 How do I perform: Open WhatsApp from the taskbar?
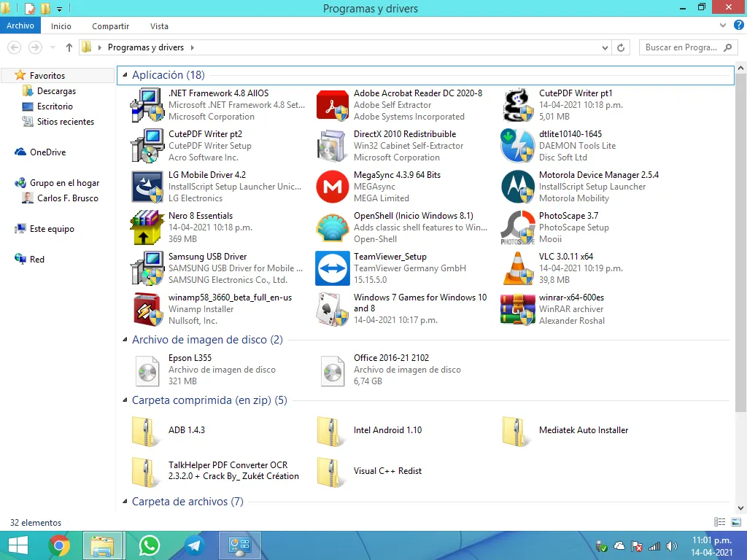pos(149,545)
